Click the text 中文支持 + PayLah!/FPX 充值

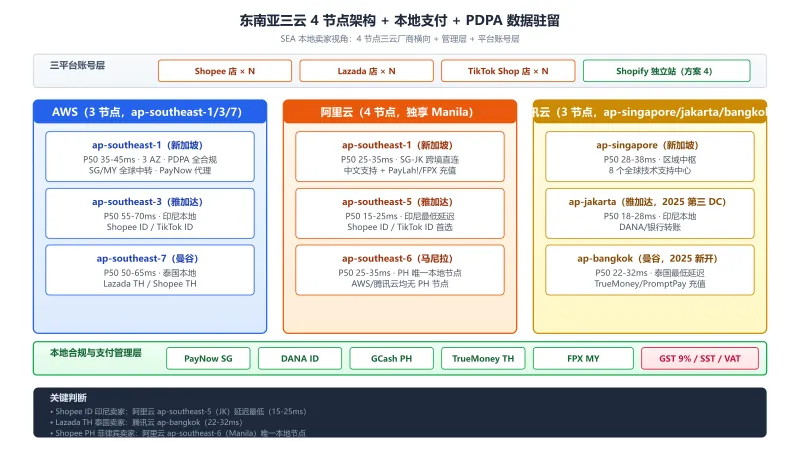399,170
